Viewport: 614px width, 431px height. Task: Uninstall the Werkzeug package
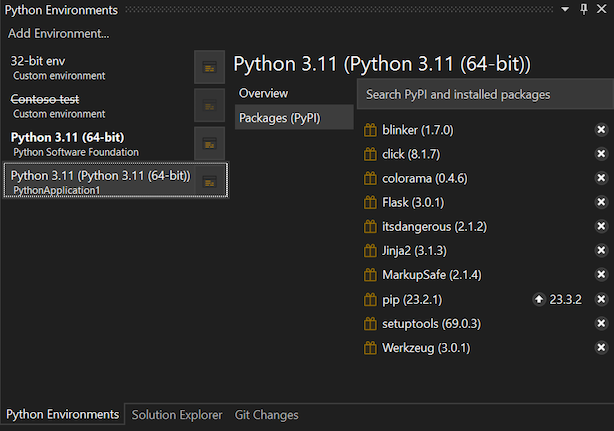[601, 348]
